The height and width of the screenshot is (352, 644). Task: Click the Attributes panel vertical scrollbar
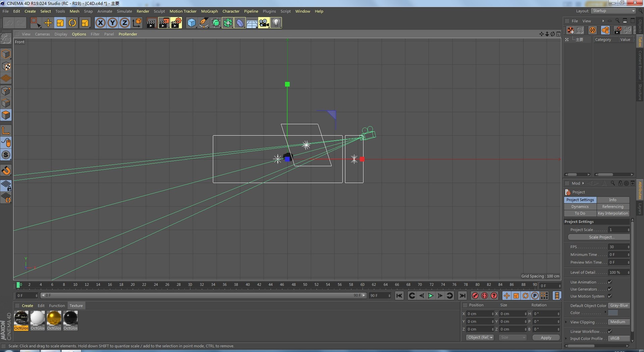[x=632, y=280]
